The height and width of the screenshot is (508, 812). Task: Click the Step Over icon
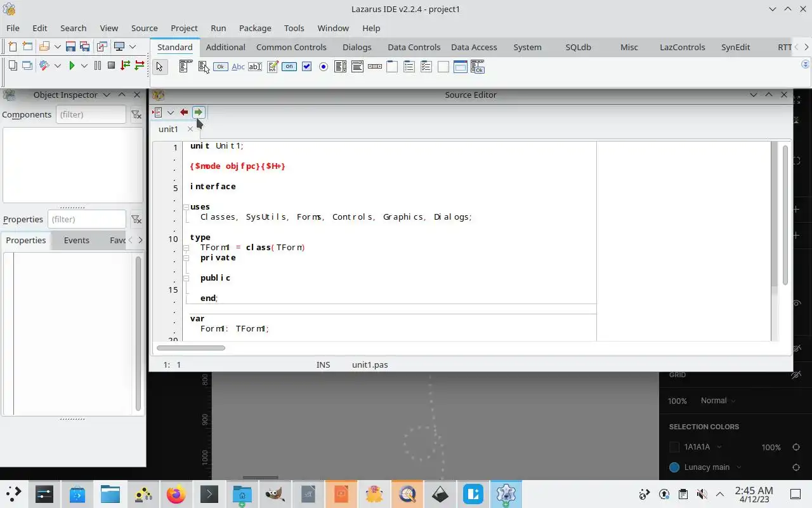tap(140, 65)
